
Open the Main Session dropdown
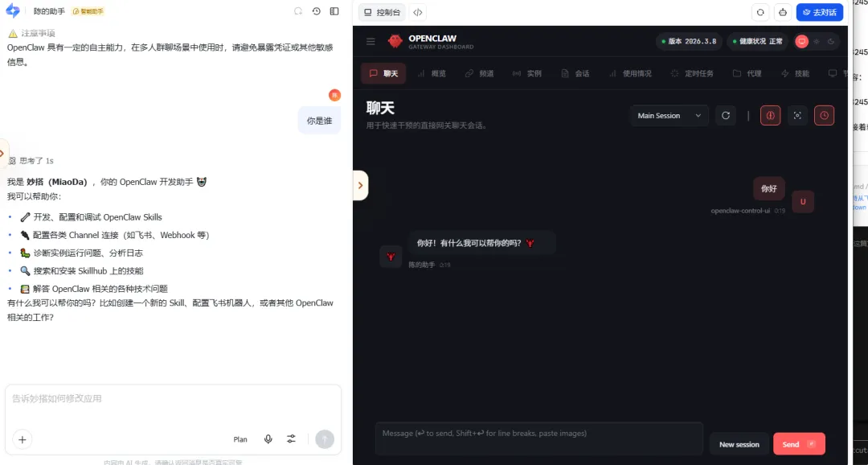point(669,115)
